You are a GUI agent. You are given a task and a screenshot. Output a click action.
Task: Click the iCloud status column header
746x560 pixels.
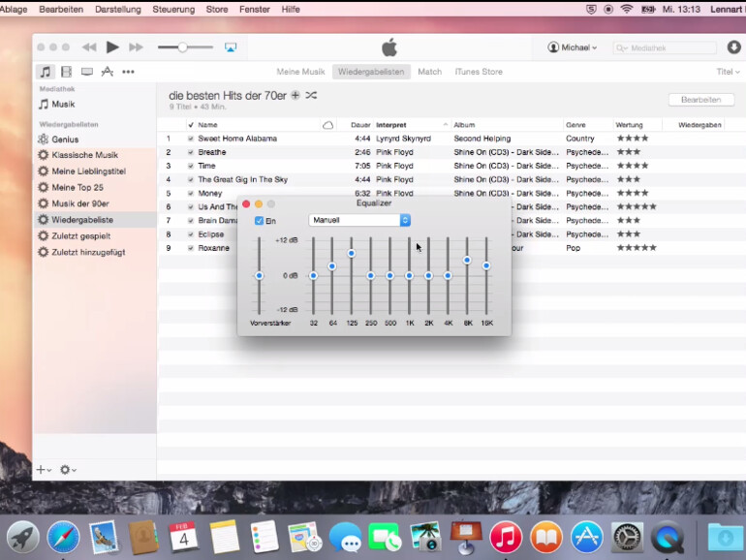click(x=327, y=125)
